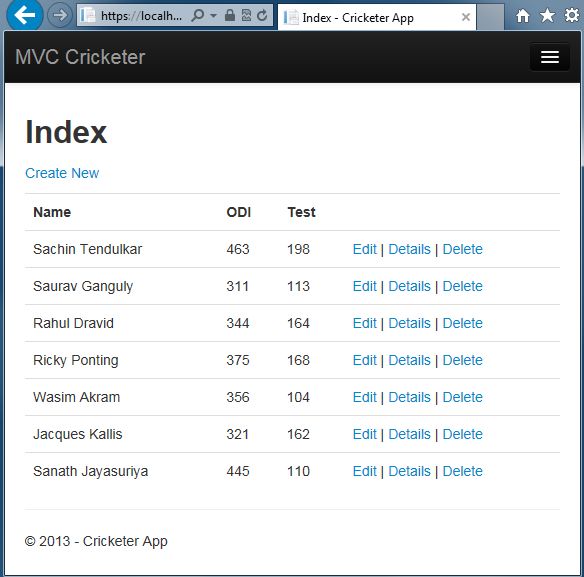
Task: Delete Ricky Ponting's row
Action: [x=463, y=360]
